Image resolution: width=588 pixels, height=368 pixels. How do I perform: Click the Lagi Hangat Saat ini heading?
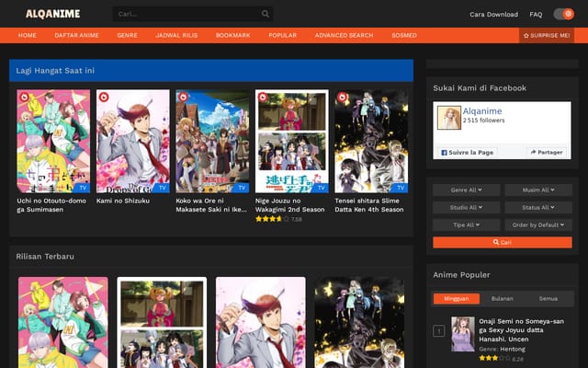pyautogui.click(x=55, y=71)
